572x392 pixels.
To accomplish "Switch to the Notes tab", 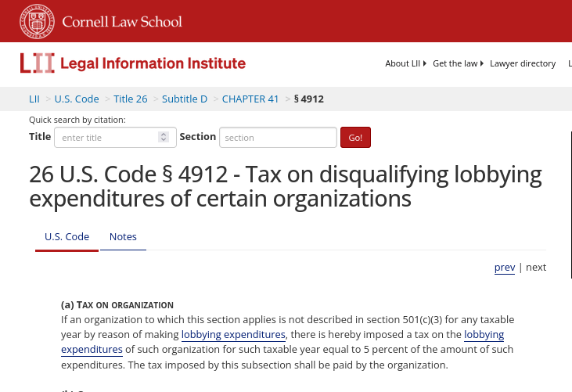I will coord(123,236).
